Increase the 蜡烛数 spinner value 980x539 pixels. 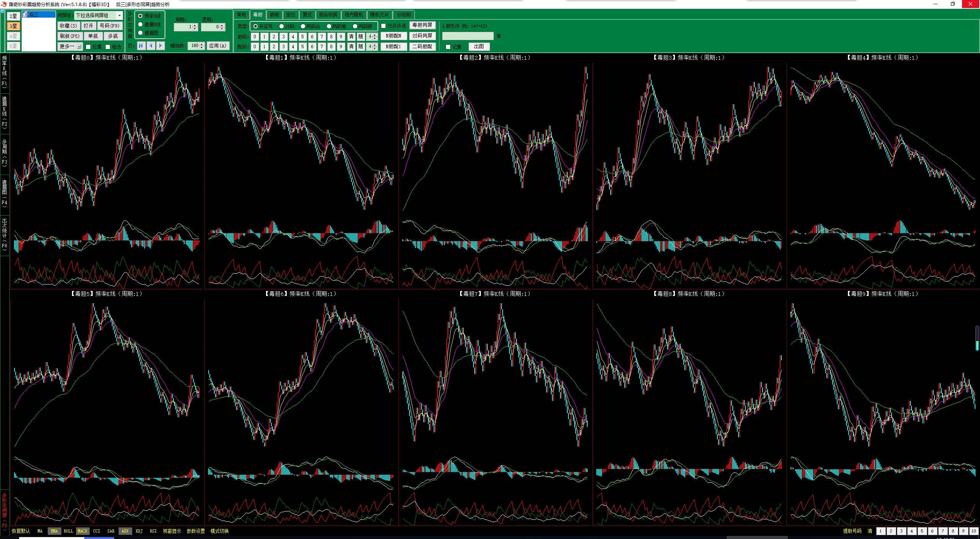[202, 44]
